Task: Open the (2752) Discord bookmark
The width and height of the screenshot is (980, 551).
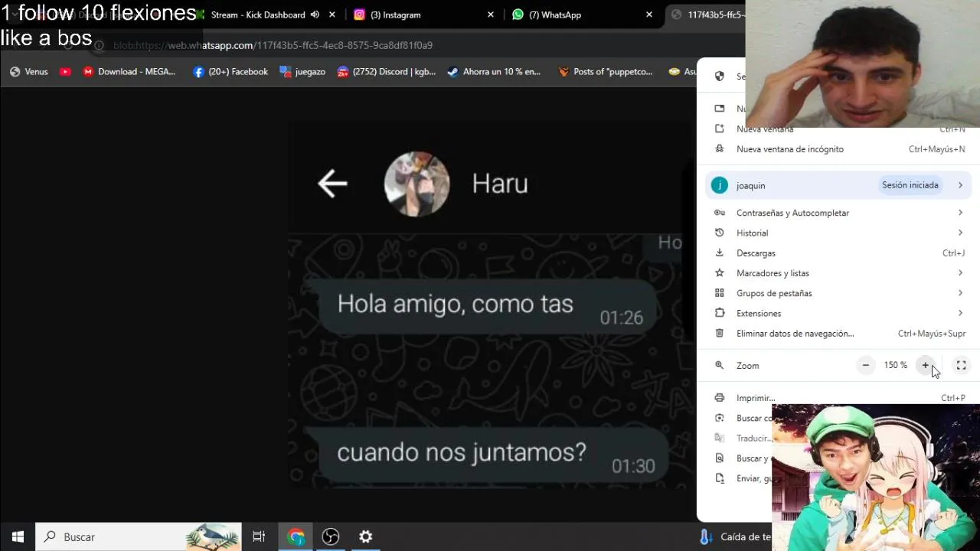Action: coord(387,72)
